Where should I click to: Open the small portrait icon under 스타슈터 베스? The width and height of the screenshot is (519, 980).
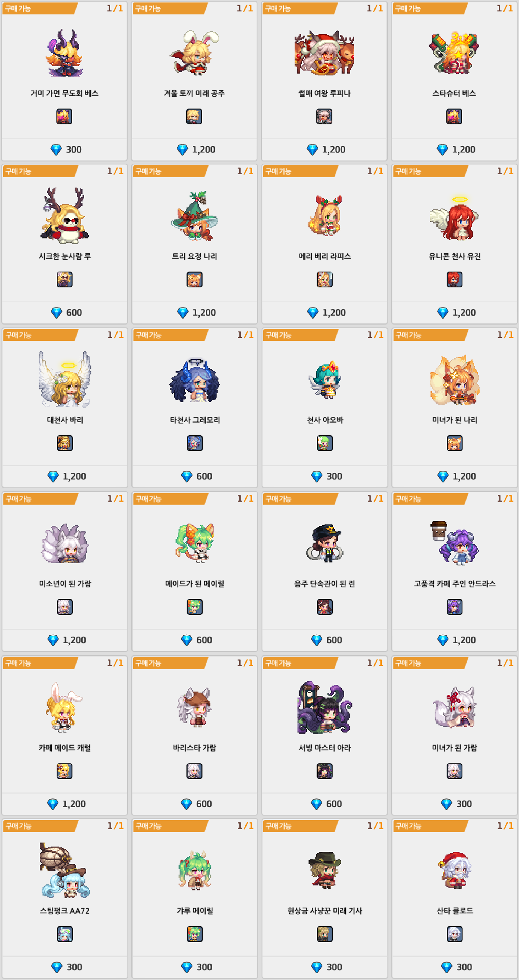tap(454, 116)
